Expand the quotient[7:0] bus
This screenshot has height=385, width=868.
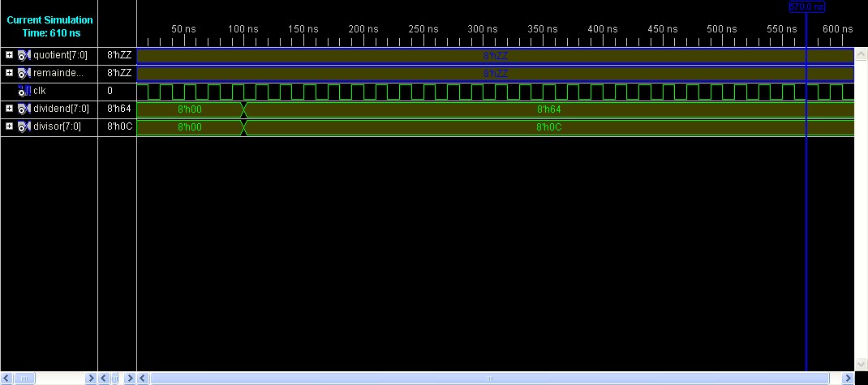point(9,55)
